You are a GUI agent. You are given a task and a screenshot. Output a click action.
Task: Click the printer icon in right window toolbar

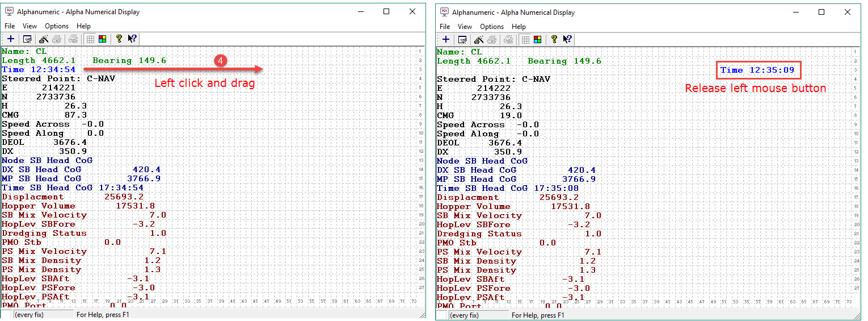(x=492, y=40)
